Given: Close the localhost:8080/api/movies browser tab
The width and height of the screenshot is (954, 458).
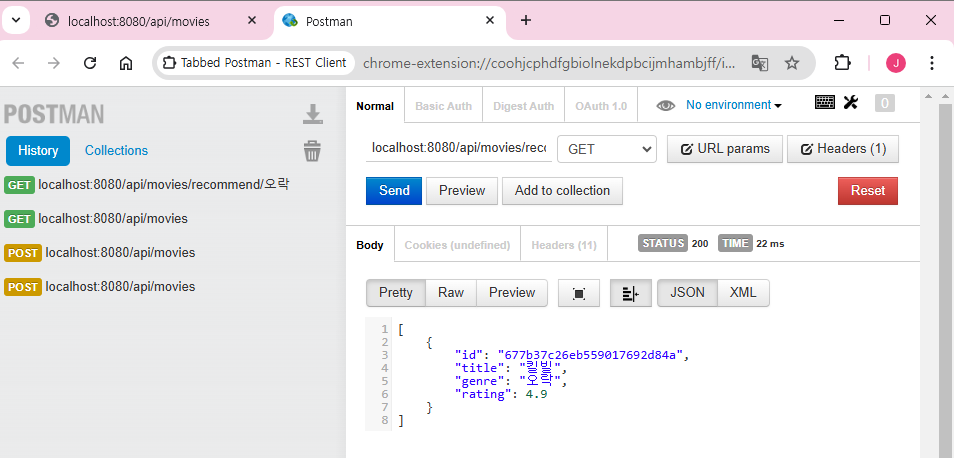Looking at the screenshot, I should point(251,21).
